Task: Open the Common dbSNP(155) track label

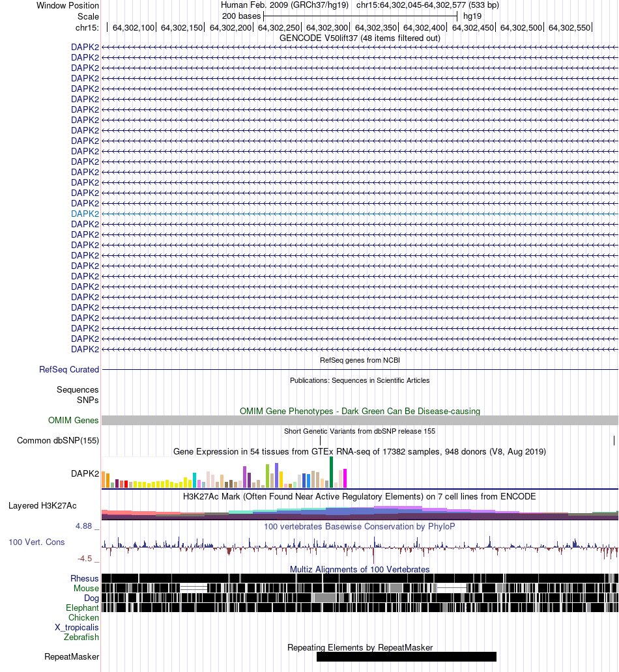Action: [x=58, y=441]
